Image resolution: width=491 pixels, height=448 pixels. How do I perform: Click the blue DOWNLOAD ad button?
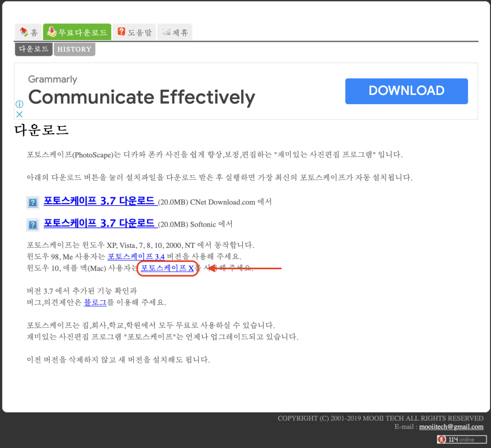point(407,91)
